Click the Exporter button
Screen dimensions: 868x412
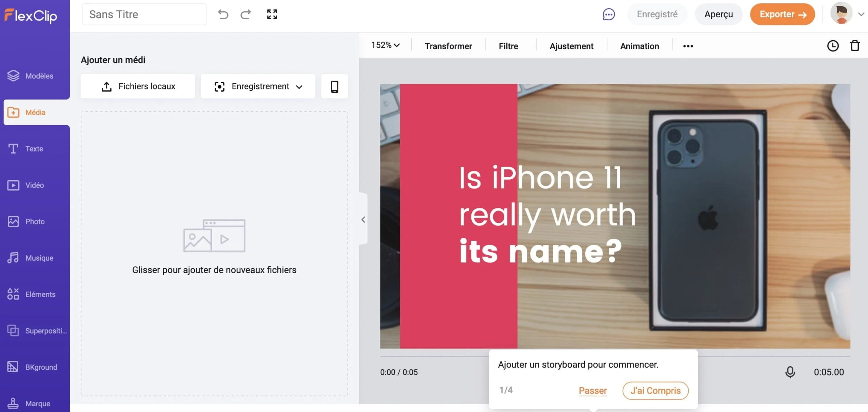(x=783, y=14)
